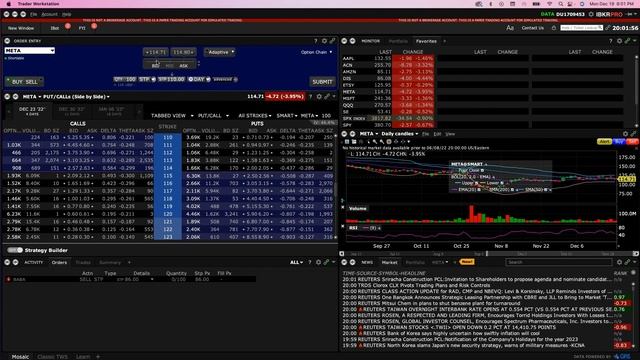The image size is (640, 360).
Task: Open macOS Spotlight search icon
Action: point(561,4)
